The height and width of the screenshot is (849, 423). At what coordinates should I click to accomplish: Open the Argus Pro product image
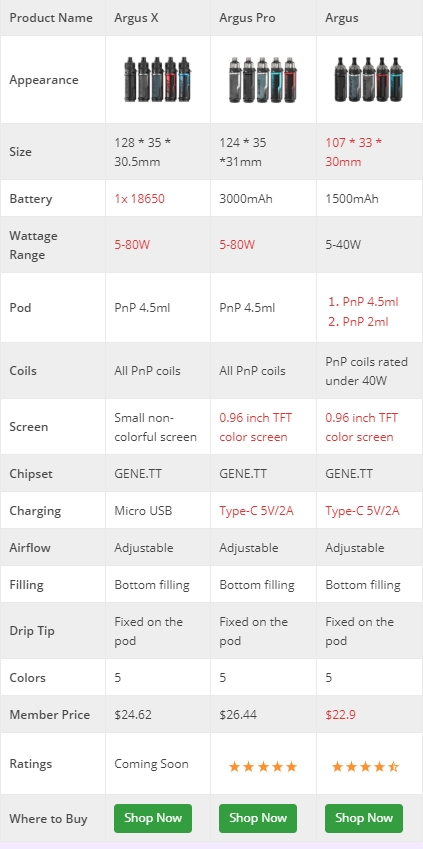point(263,80)
